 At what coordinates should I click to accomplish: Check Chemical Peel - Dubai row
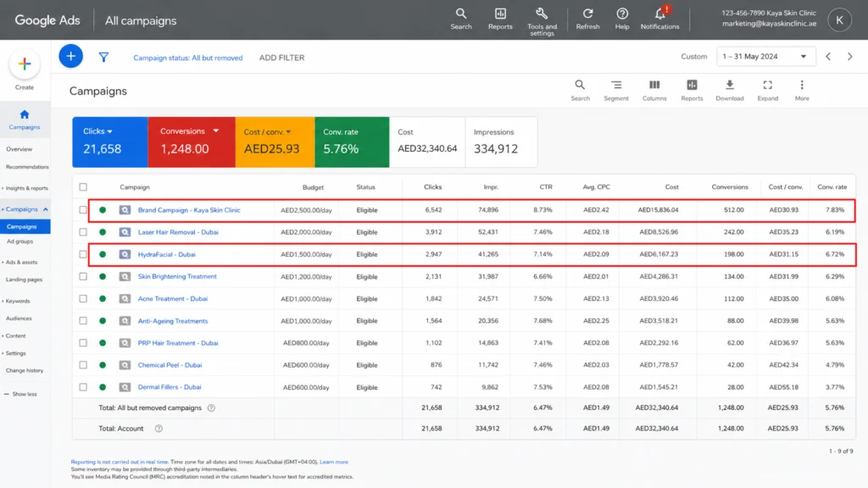click(x=83, y=364)
